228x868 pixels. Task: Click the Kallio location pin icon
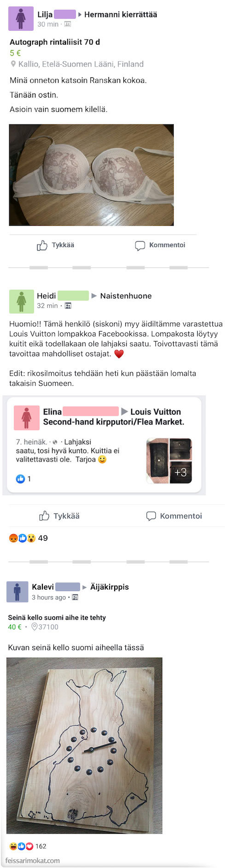[x=13, y=64]
